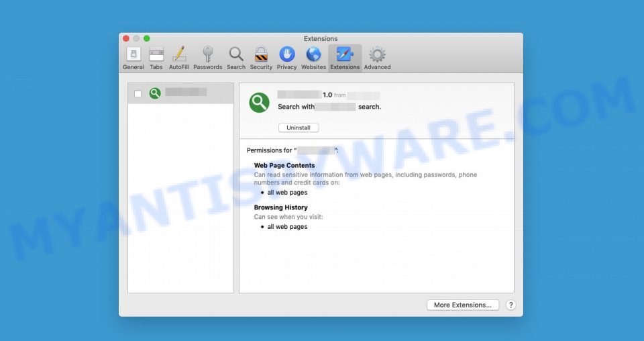Click the 'Browsing History' heading
Viewport: 644px width, 341px height.
[280, 207]
